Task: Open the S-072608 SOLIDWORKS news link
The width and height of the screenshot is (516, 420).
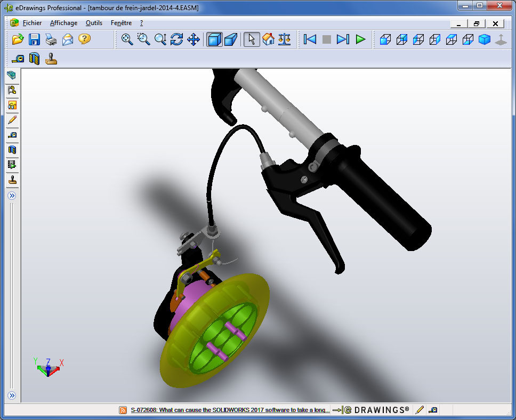Action: coord(230,410)
